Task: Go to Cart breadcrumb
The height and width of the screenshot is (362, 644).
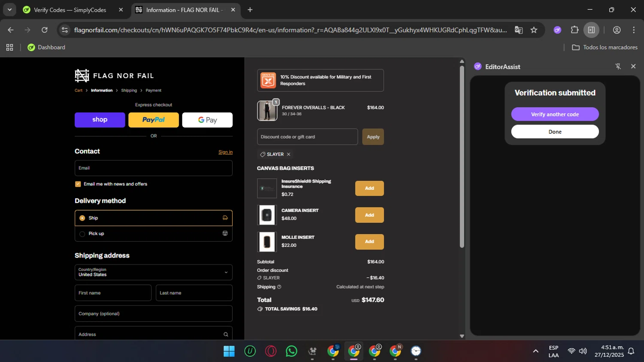Action: [x=79, y=91]
